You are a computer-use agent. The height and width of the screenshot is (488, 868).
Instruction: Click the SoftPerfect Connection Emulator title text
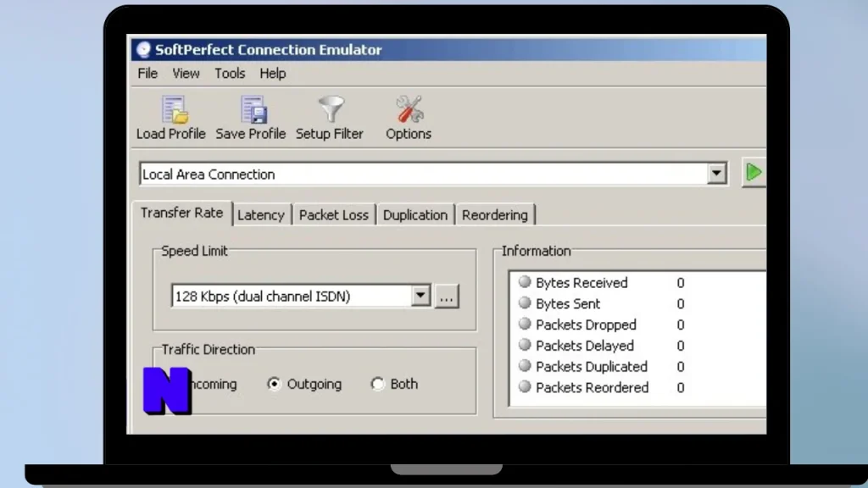pos(269,50)
